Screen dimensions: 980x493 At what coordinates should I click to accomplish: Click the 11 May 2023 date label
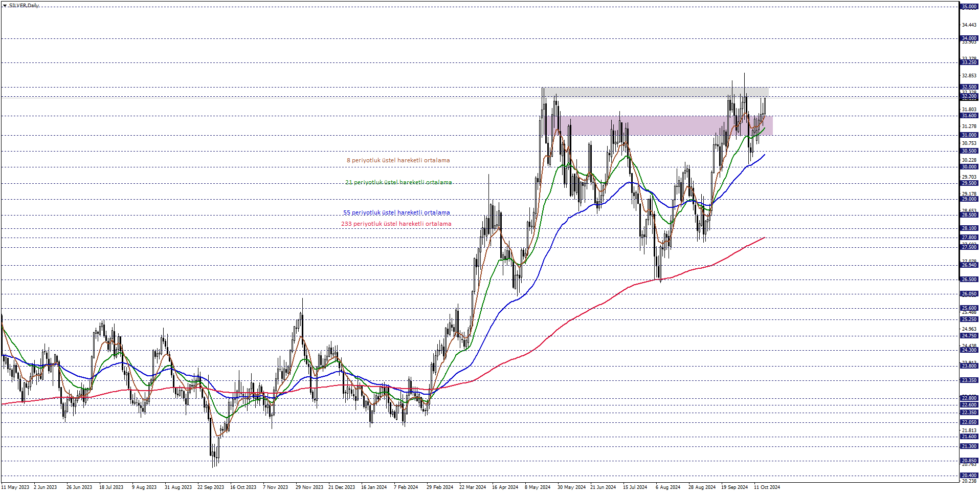tap(15, 487)
